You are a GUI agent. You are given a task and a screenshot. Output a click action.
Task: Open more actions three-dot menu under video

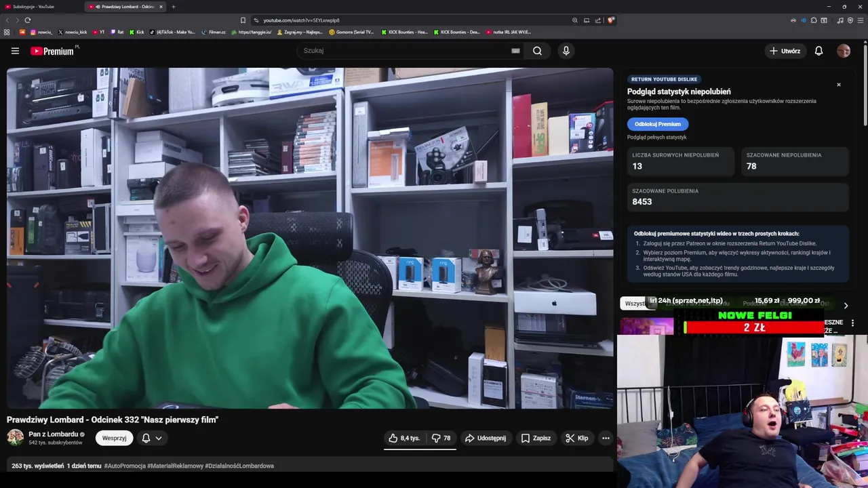click(x=606, y=438)
